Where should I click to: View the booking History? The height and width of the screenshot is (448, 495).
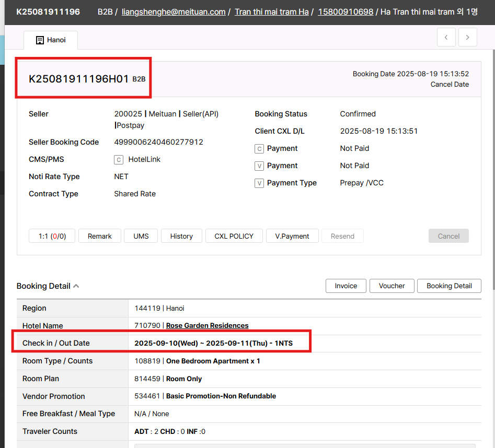(x=181, y=236)
